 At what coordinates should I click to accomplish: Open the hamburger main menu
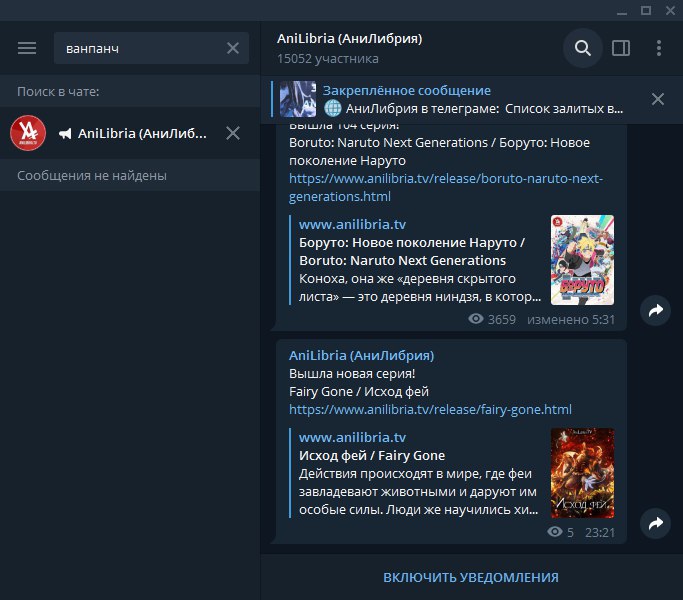coord(27,48)
